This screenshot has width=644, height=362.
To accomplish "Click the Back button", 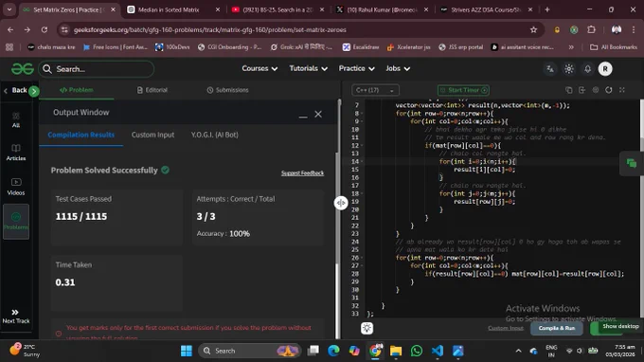I will pos(15,90).
